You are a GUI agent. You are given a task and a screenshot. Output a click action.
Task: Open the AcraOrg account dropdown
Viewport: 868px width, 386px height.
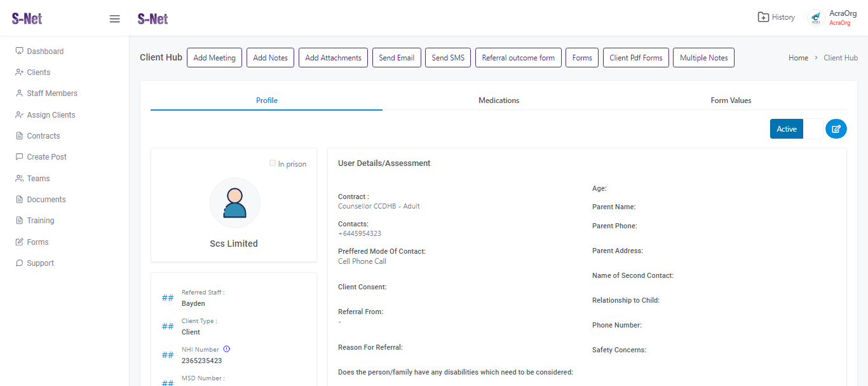[x=839, y=18]
